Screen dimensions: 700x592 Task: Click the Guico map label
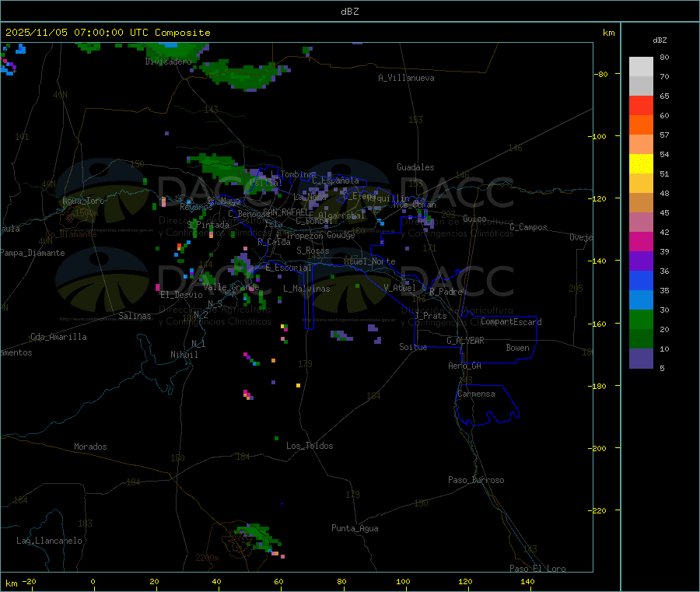(x=474, y=219)
